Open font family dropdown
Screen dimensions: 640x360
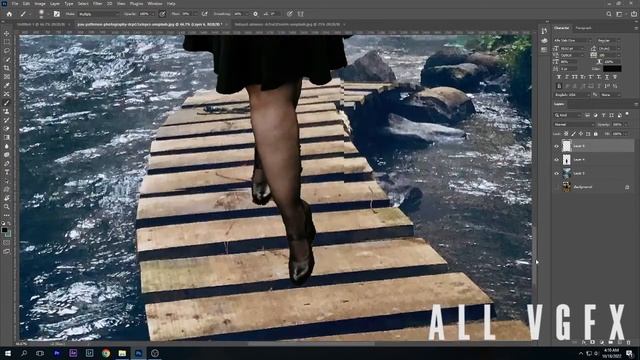click(x=573, y=41)
